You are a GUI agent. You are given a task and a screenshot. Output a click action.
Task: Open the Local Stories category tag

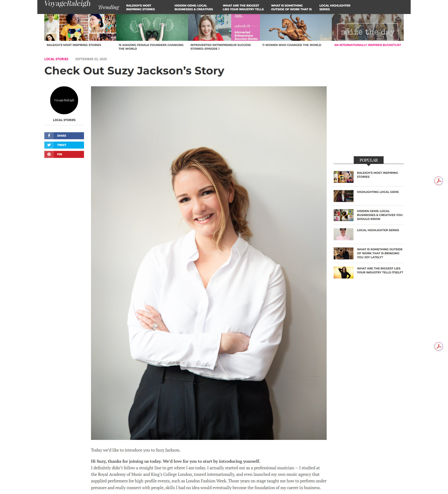56,59
